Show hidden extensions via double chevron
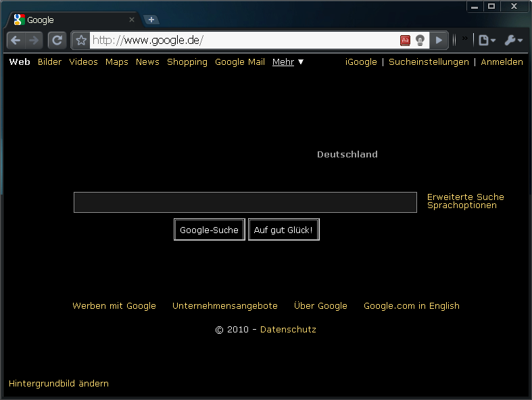This screenshot has width=532, height=400. click(x=465, y=38)
